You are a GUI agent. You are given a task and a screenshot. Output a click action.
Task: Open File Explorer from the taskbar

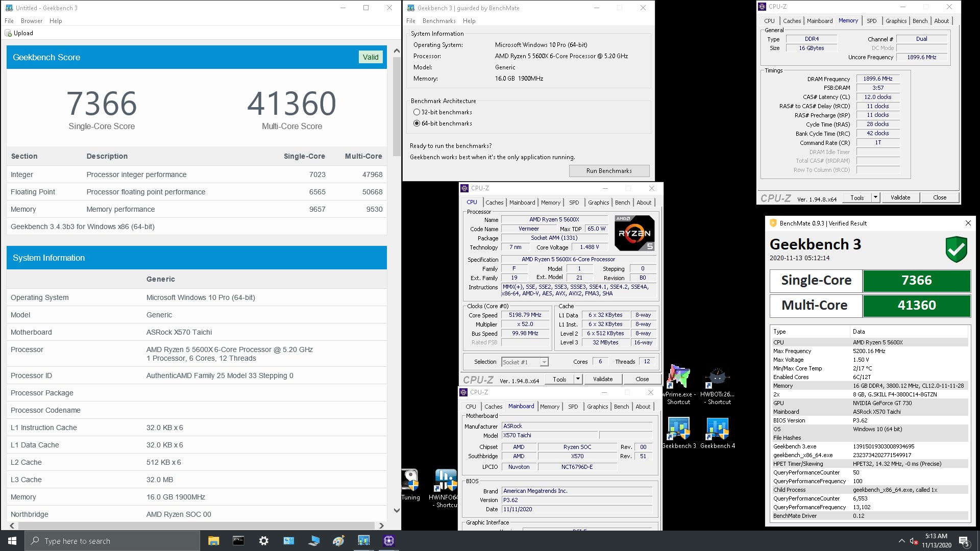pyautogui.click(x=213, y=541)
